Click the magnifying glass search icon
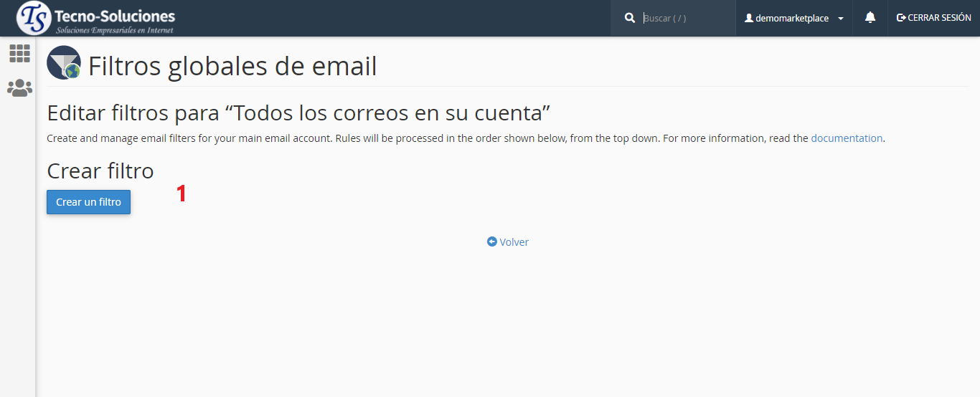The width and height of the screenshot is (980, 397). click(630, 18)
